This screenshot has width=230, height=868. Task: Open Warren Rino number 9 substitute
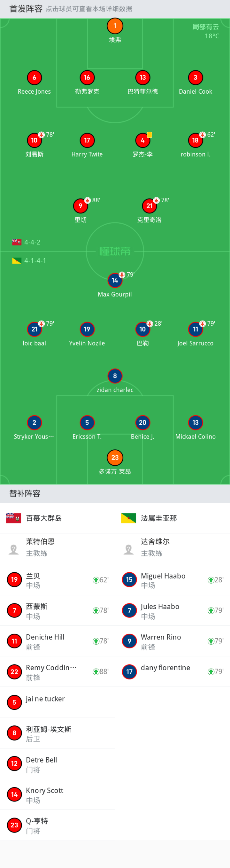[x=172, y=641]
